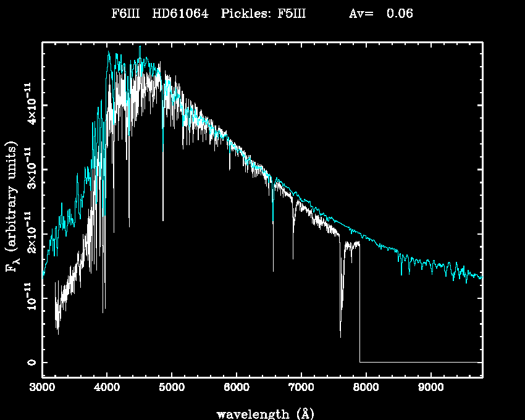Click the 3000 tick label on x-axis
The image size is (525, 420).
42,388
